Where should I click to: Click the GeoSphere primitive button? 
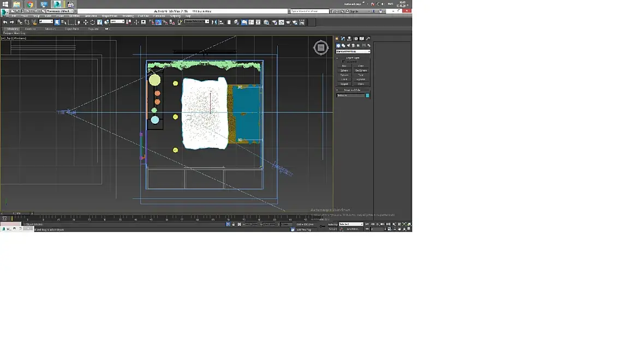pyautogui.click(x=361, y=70)
